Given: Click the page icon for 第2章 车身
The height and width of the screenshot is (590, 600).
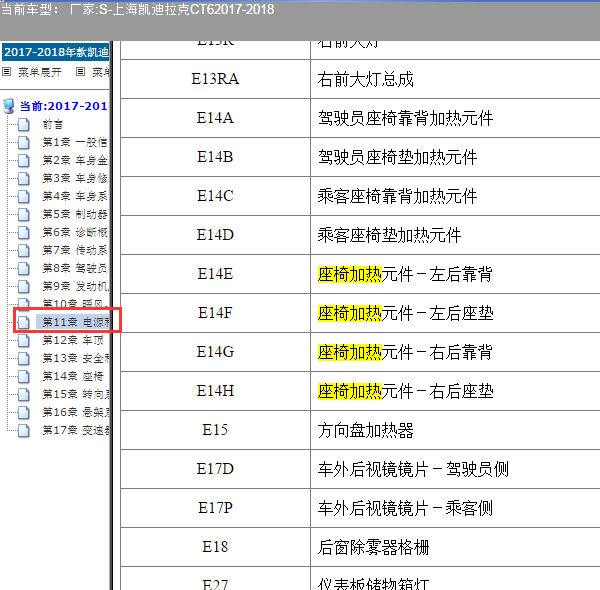Looking at the screenshot, I should pos(24,160).
